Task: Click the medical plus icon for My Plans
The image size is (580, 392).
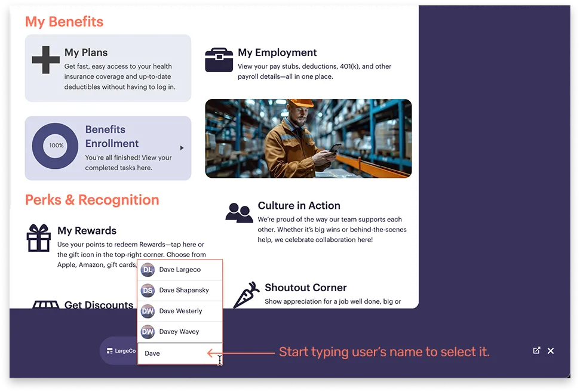Action: [45, 60]
